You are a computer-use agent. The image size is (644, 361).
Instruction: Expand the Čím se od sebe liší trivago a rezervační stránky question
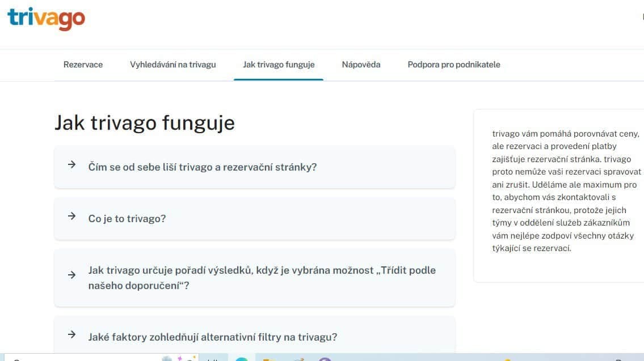click(x=255, y=167)
